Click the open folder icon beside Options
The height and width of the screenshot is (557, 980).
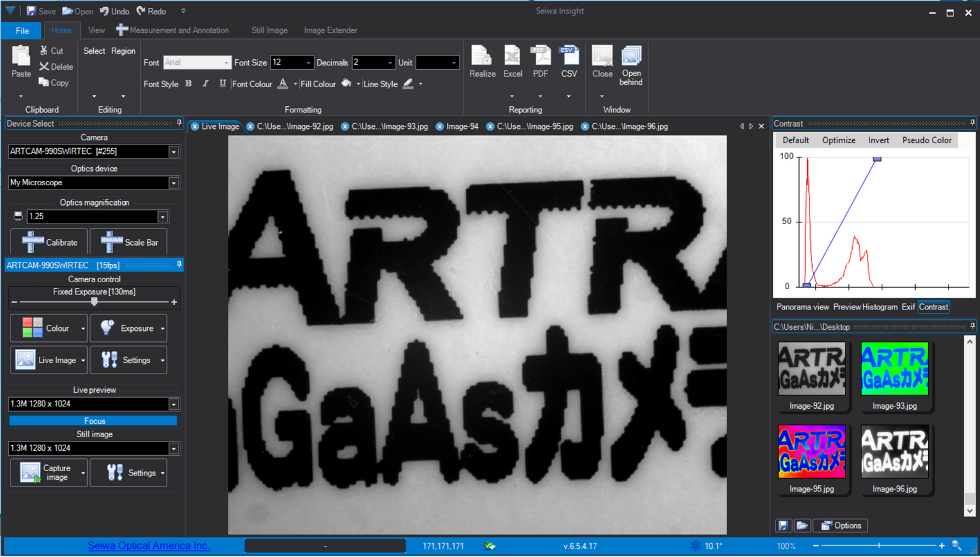(802, 526)
